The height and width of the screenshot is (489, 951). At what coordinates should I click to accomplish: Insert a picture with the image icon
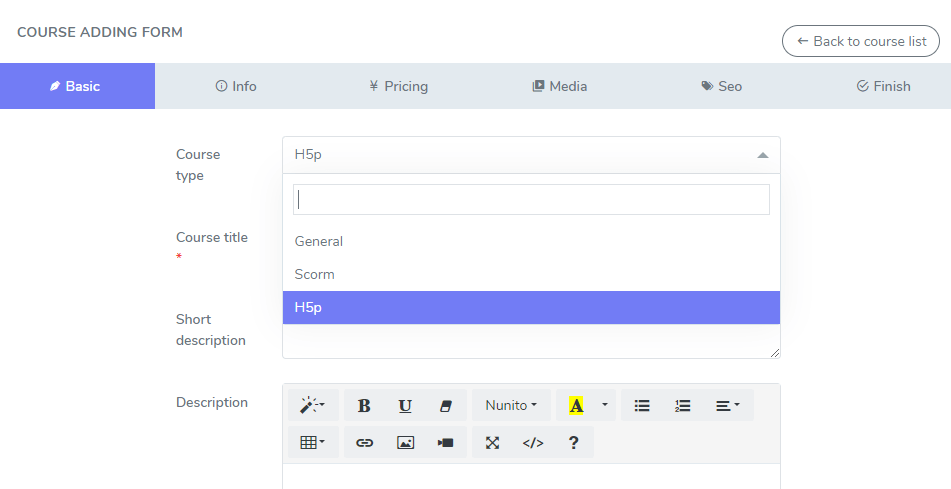coord(405,442)
